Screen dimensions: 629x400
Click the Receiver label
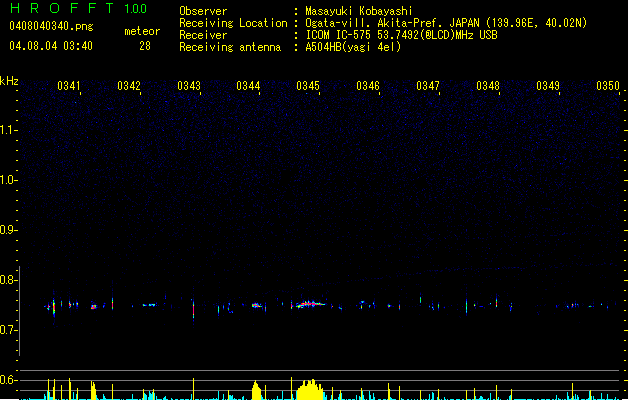point(203,35)
